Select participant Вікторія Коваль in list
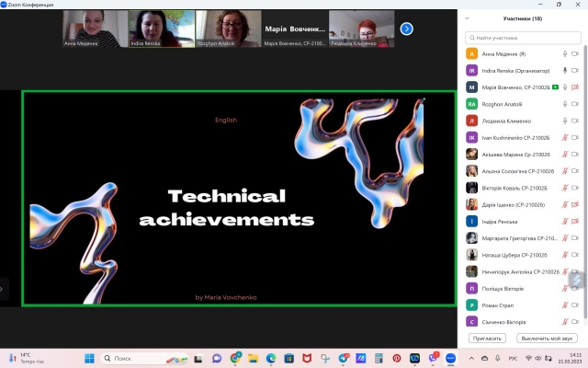Screen dimensions: 588x368 pyautogui.click(x=514, y=188)
